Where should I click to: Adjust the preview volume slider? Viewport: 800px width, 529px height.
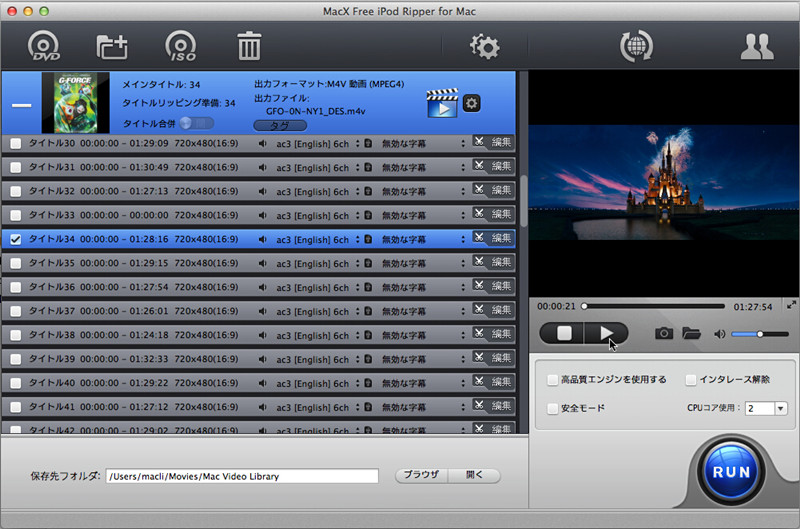pyautogui.click(x=760, y=334)
